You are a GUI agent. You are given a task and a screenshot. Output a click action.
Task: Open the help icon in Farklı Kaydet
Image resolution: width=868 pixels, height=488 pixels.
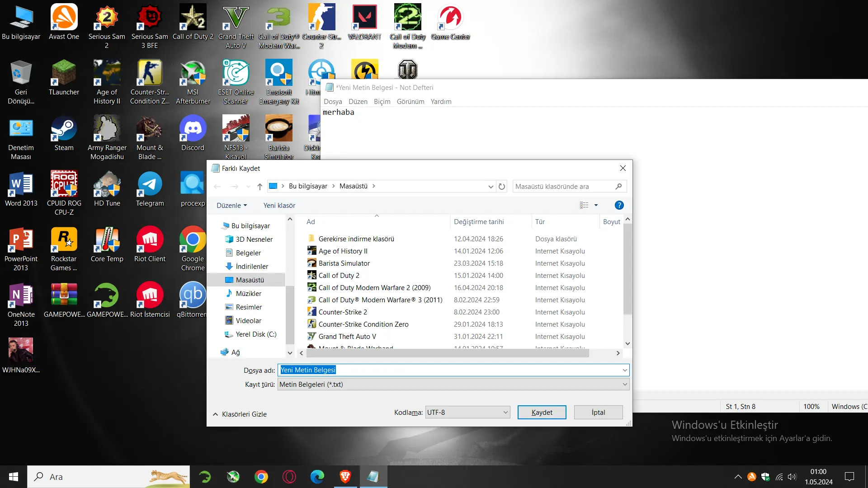tap(619, 205)
